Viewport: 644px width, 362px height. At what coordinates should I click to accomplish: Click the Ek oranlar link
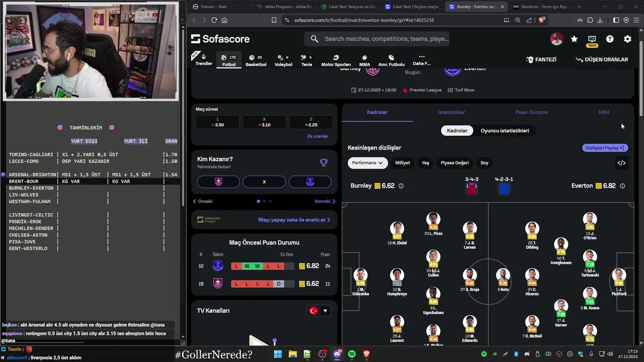point(317,136)
